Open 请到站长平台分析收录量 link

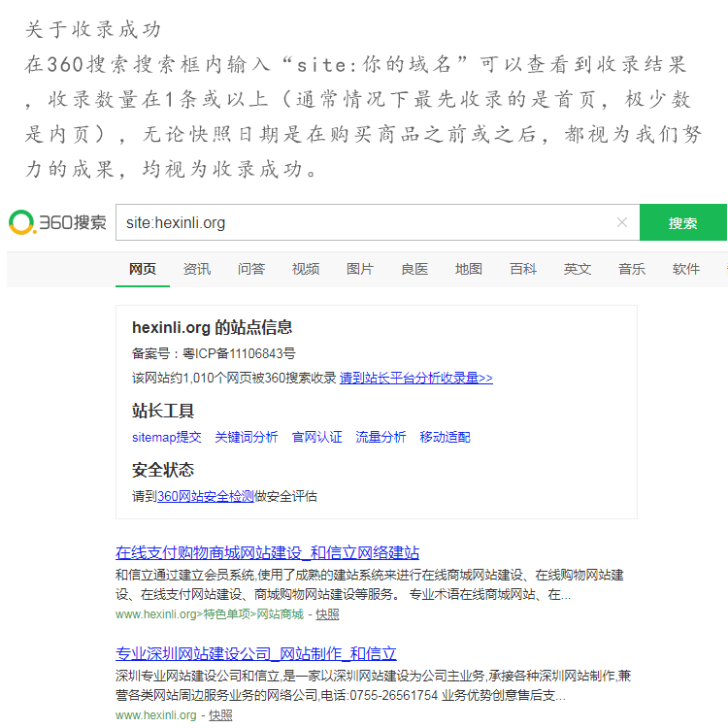[416, 378]
